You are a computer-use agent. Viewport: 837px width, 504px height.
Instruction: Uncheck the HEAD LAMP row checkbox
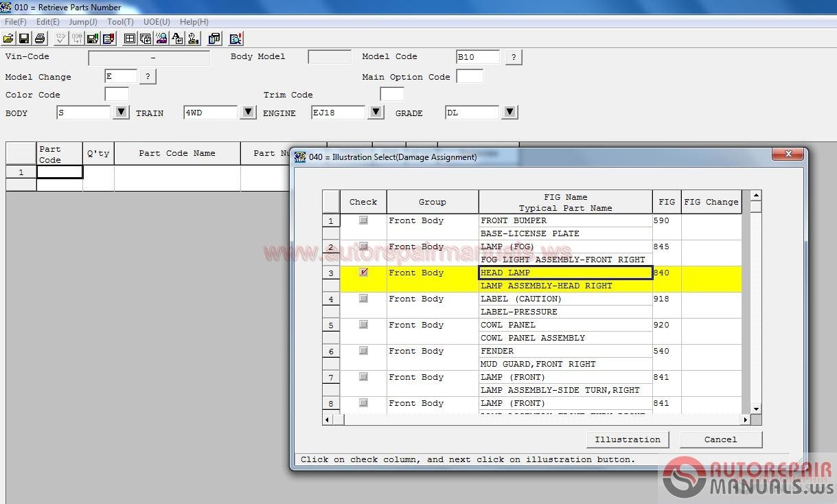(363, 273)
